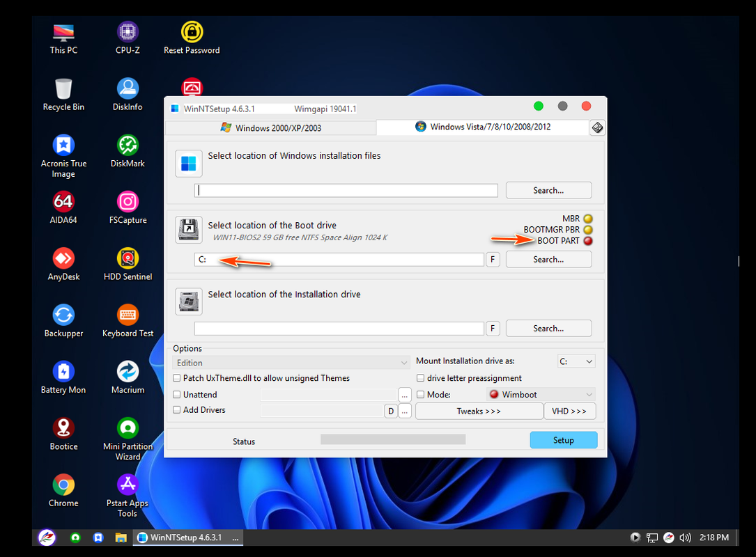The height and width of the screenshot is (557, 756).
Task: Click Search for the Installation drive
Action: pyautogui.click(x=548, y=328)
